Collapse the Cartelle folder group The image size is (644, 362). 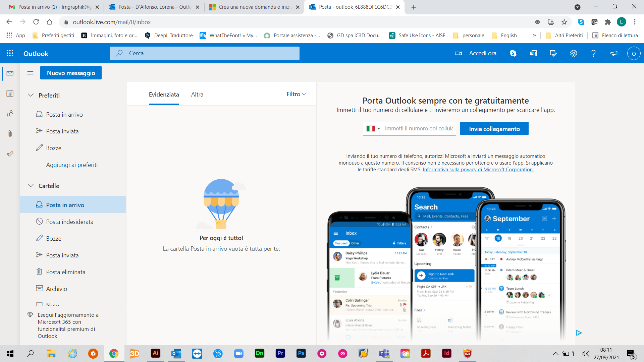(x=31, y=186)
